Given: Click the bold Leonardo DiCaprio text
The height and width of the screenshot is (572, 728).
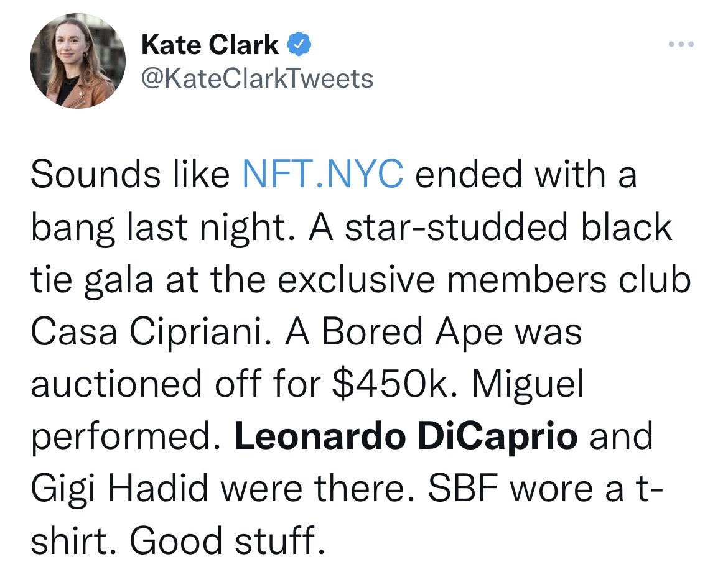Looking at the screenshot, I should click(x=406, y=436).
